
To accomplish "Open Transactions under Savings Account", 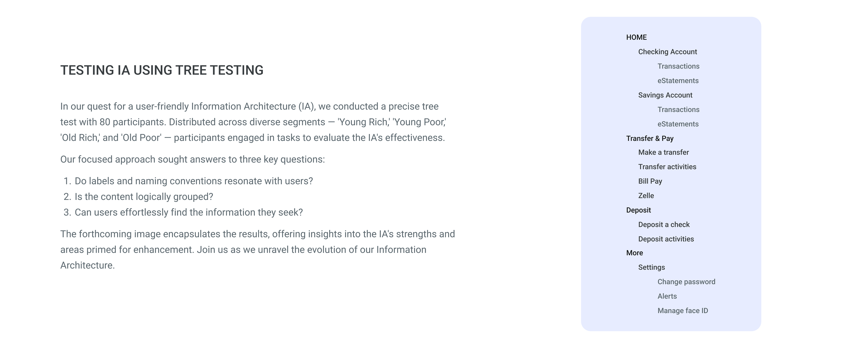I will (678, 110).
